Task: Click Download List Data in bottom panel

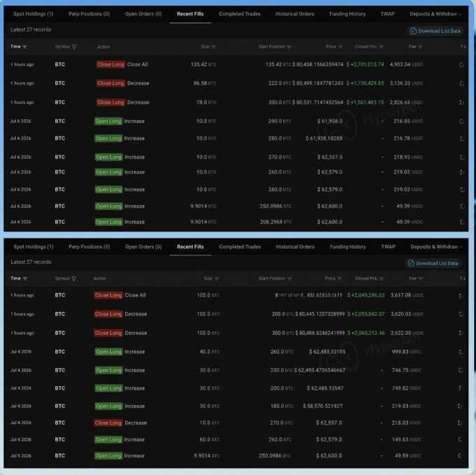Action: [x=433, y=263]
